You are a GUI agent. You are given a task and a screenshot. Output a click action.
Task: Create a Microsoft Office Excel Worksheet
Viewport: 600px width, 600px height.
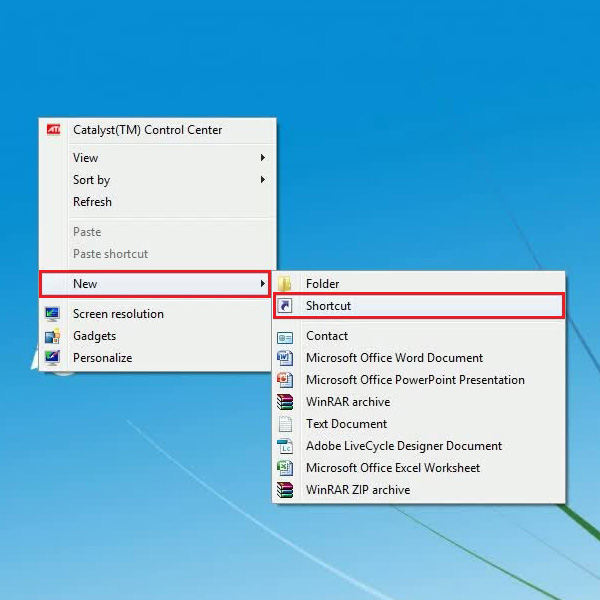tap(419, 468)
